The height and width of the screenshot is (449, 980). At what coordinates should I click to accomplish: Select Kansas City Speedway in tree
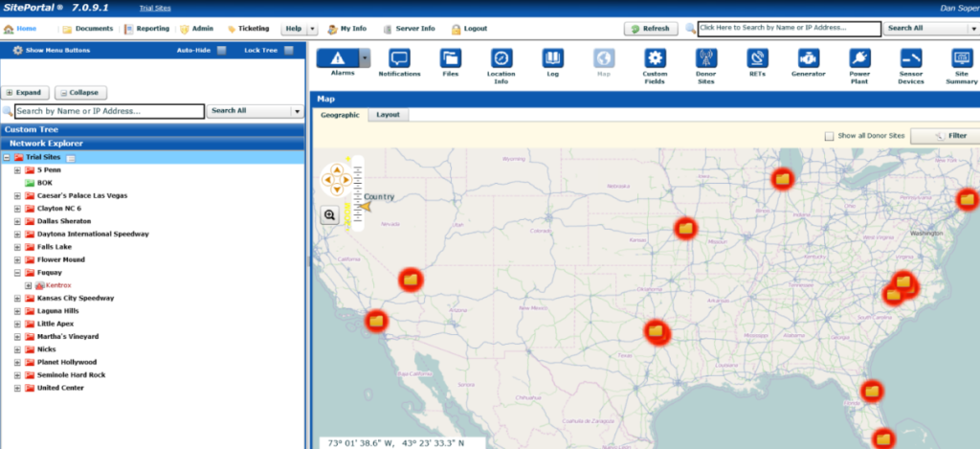click(x=76, y=299)
